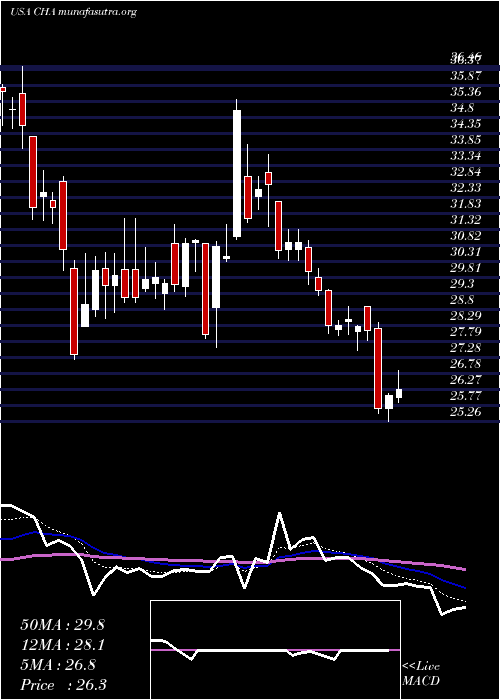
Task: Click the tallest white candlestick body
Action: click(x=237, y=173)
